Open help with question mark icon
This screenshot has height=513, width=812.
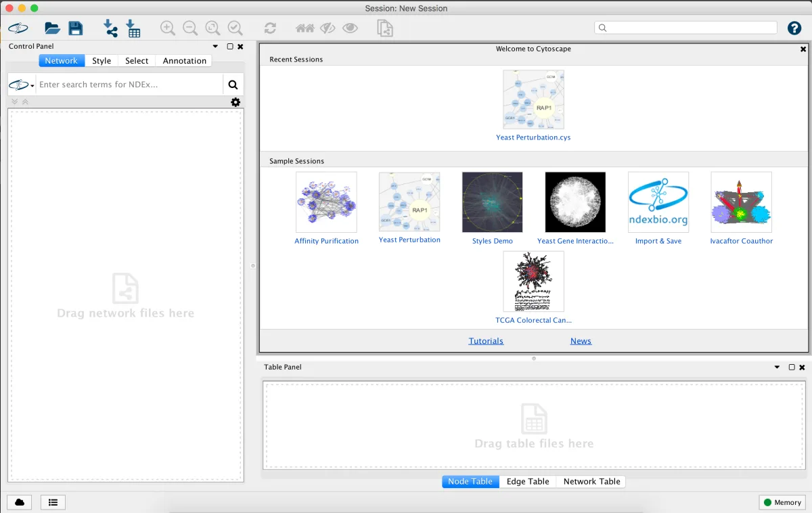(794, 28)
